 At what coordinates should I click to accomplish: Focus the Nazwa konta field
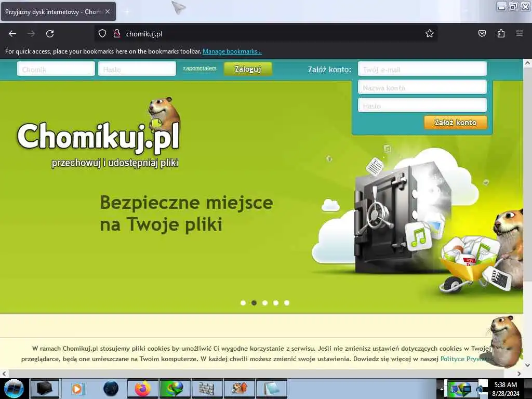(x=422, y=87)
